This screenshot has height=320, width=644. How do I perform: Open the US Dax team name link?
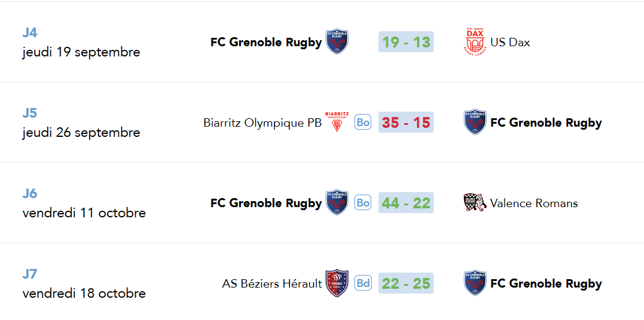(x=510, y=42)
